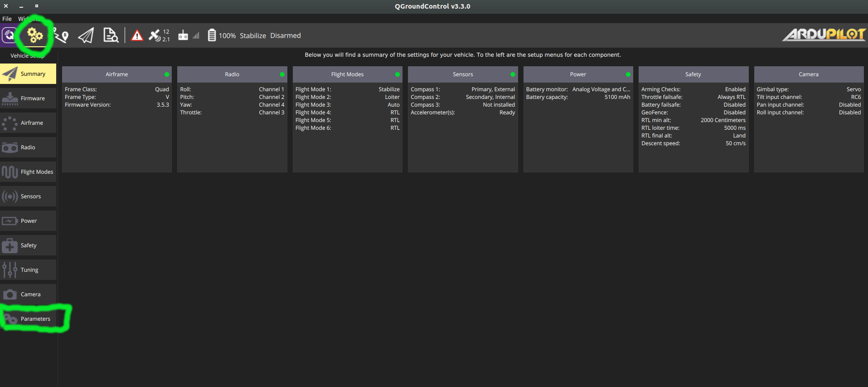Open the File menu
868x387 pixels.
coord(7,19)
